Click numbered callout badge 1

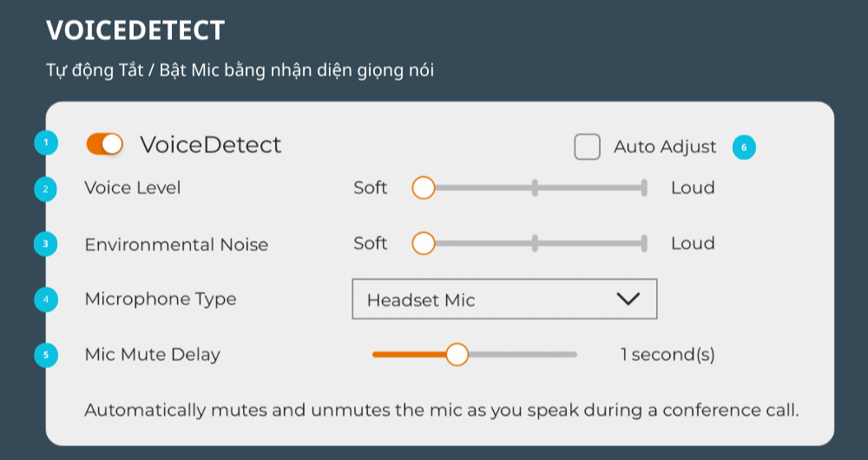click(x=46, y=143)
